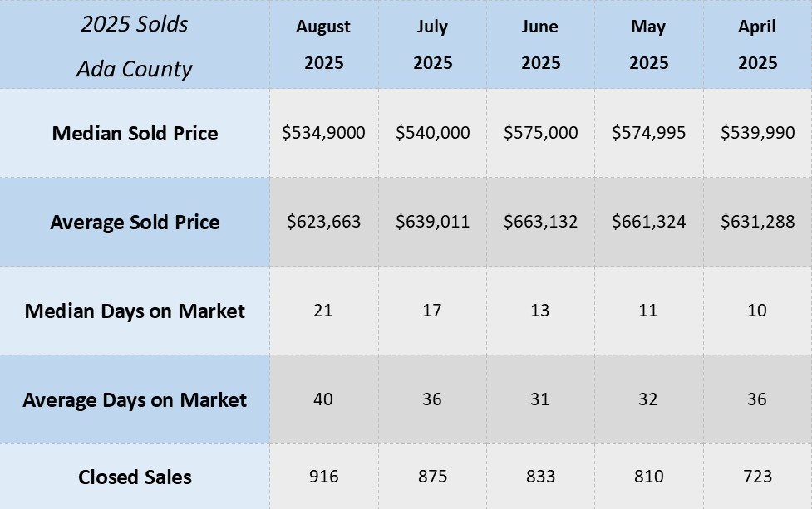
Task: Select the $663,132 average price cell
Action: tap(540, 222)
